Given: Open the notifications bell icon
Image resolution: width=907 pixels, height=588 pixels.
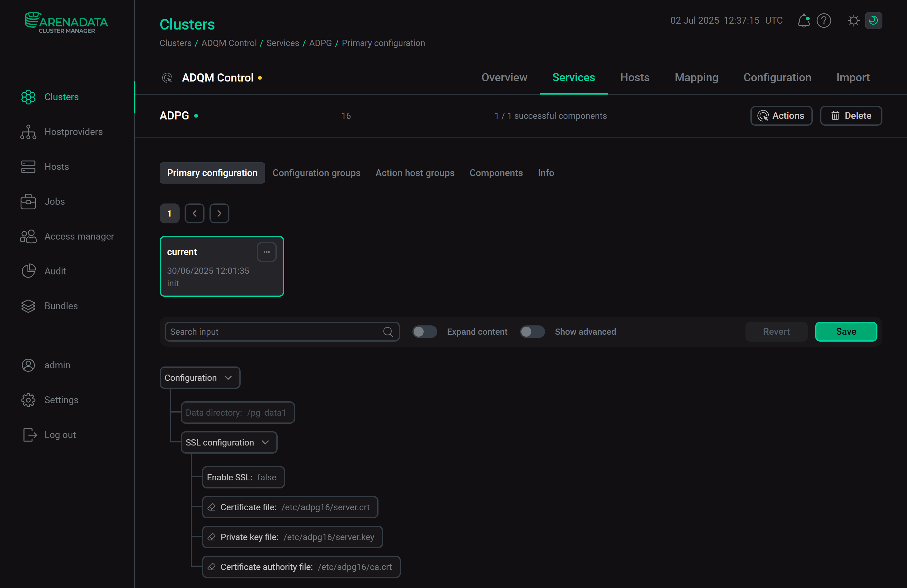Looking at the screenshot, I should point(803,21).
